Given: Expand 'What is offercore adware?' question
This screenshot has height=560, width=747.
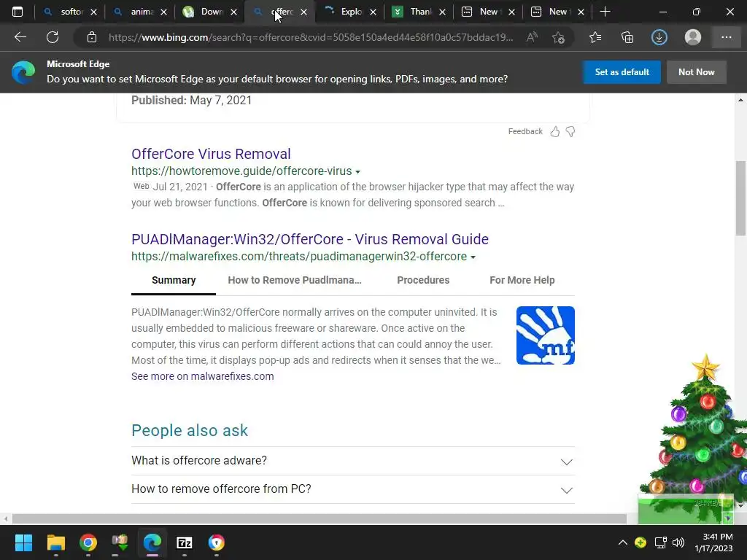Looking at the screenshot, I should coord(353,461).
